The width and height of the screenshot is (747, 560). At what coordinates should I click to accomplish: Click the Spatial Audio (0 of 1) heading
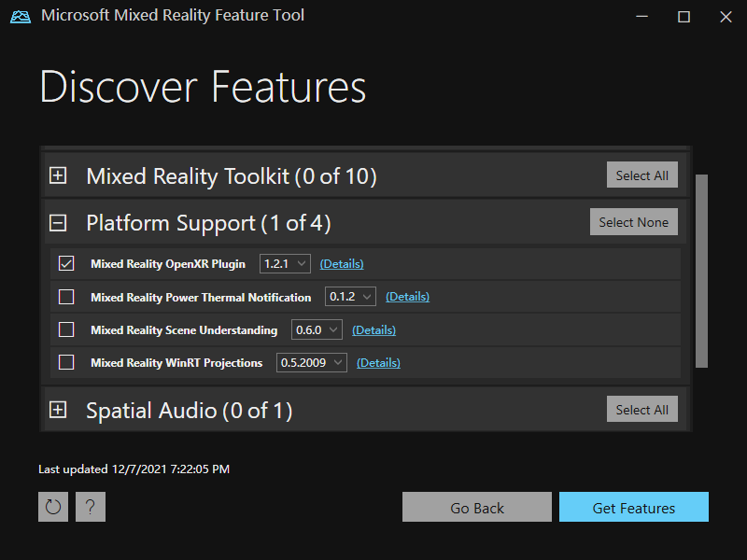(x=189, y=411)
